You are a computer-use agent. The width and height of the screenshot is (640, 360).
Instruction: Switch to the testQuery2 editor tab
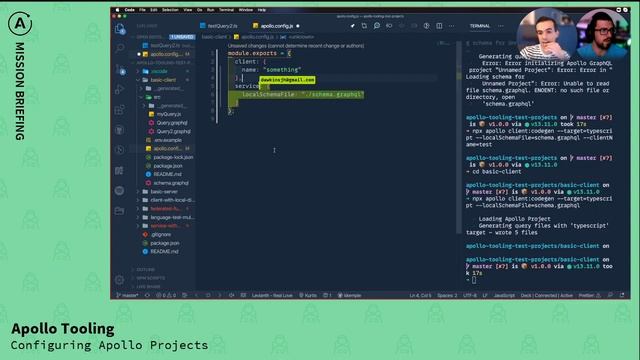(219, 26)
